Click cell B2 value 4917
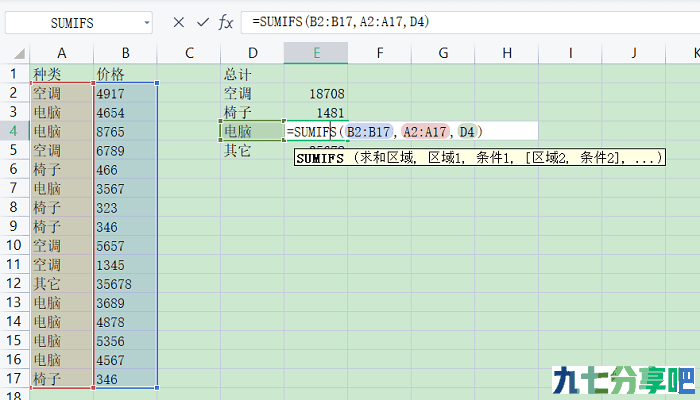700x400 pixels. [125, 93]
